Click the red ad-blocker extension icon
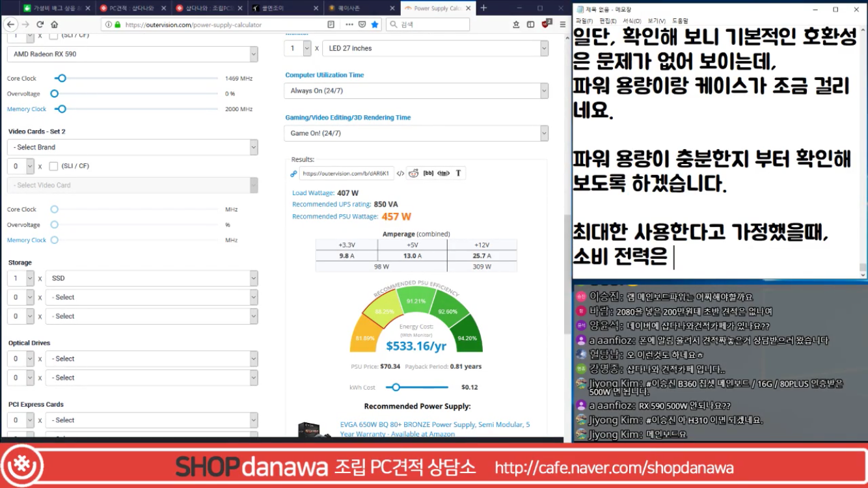 [546, 24]
